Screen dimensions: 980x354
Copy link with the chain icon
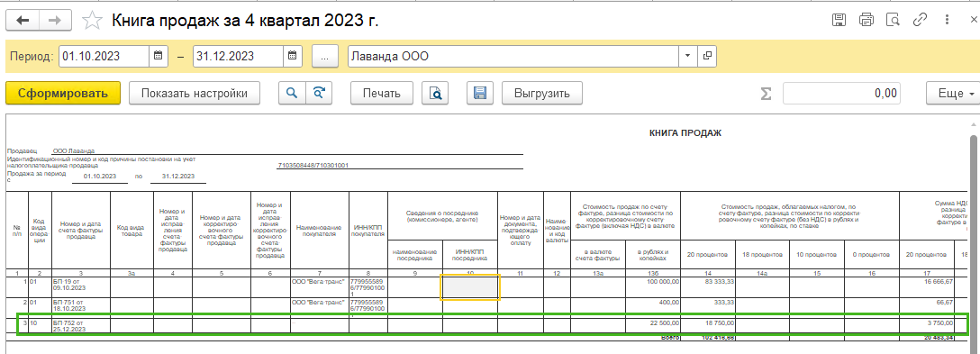[920, 20]
